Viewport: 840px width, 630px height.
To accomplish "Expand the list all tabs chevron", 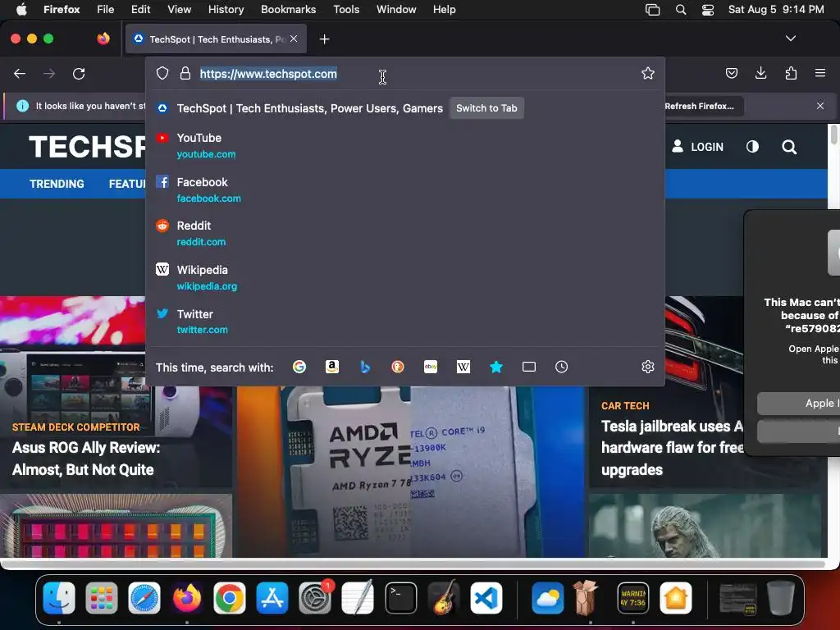I will pos(790,39).
